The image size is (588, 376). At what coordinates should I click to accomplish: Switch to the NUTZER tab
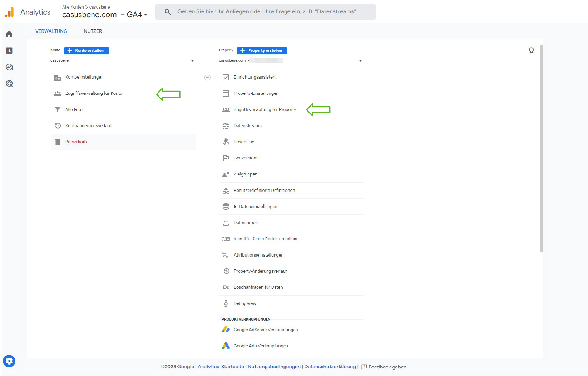(93, 31)
